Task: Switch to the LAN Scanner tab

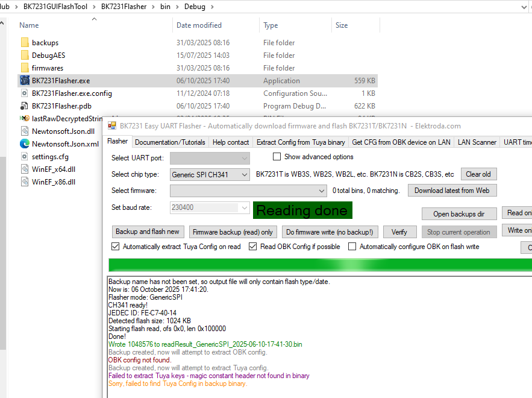Action: pos(477,142)
